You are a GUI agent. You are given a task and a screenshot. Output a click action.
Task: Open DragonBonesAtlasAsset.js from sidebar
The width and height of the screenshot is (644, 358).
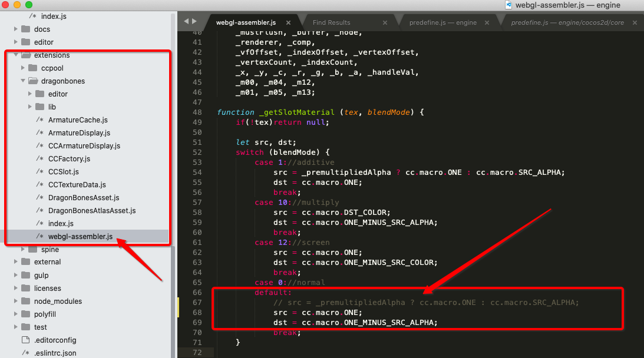click(91, 211)
